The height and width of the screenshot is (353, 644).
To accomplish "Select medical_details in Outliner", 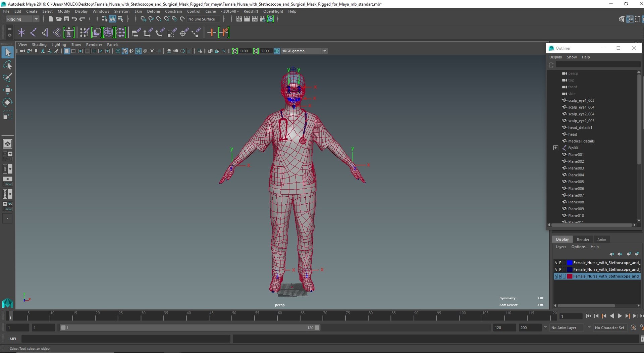I will tap(581, 141).
